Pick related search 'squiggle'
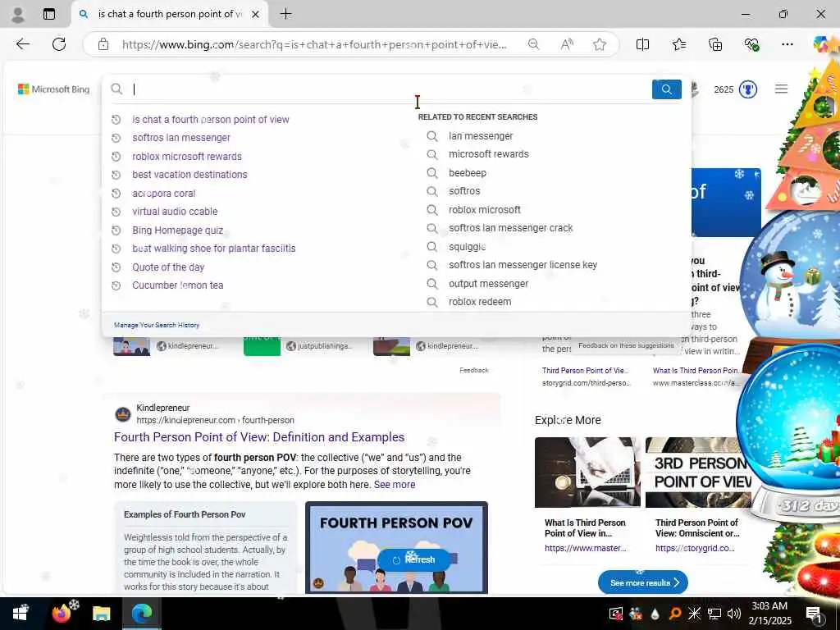 [x=467, y=247]
